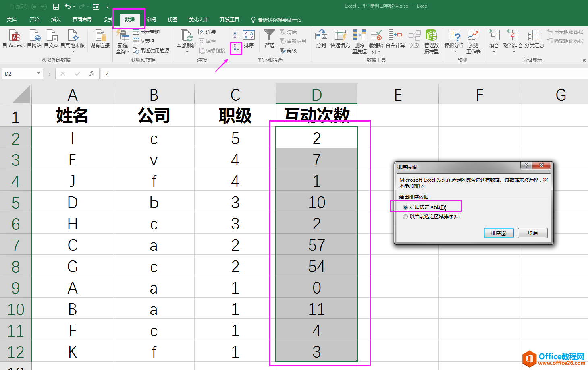Viewport: 588px width, 370px height.
Task: Click Refresh All (全部刷新) icon
Action: (x=186, y=41)
